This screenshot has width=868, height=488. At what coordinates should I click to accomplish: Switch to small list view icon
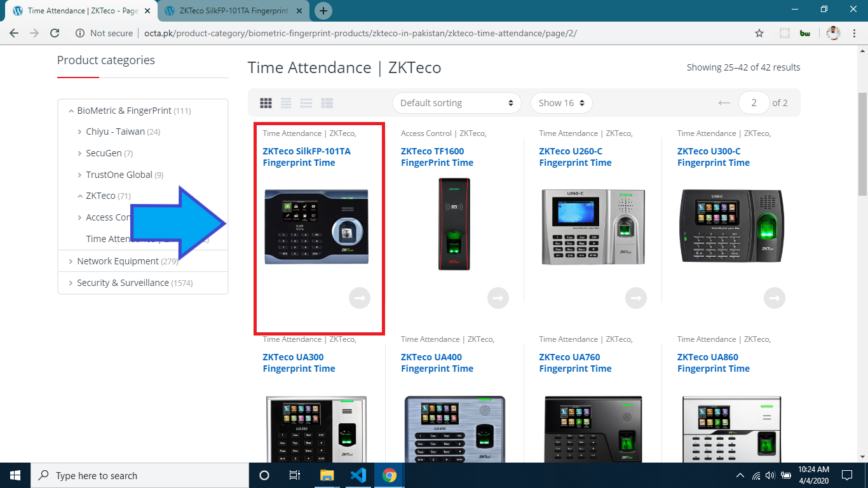click(x=327, y=103)
